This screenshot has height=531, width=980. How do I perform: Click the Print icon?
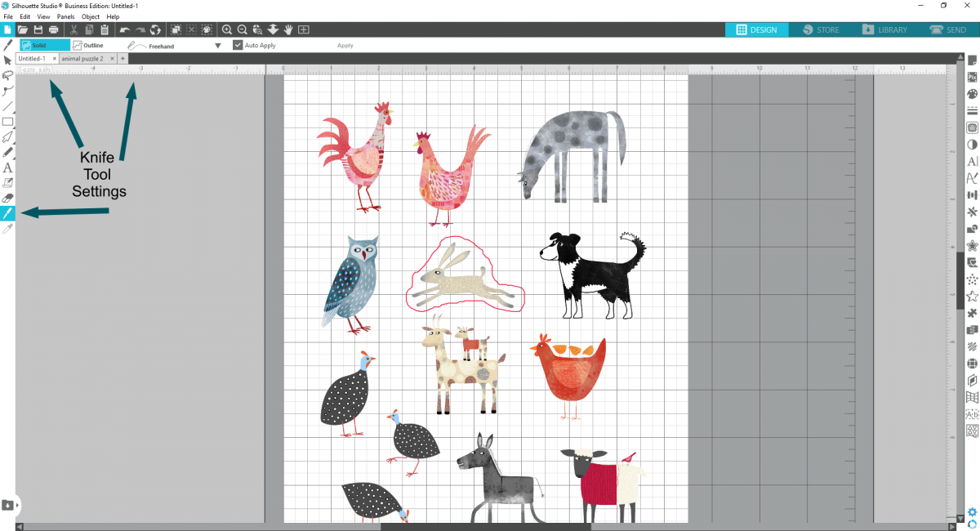tap(53, 29)
